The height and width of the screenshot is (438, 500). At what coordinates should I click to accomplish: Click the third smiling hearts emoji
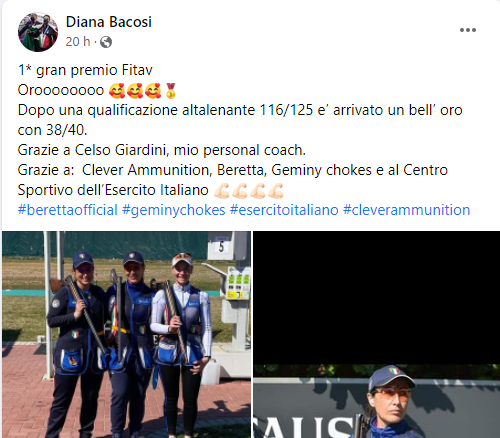[x=153, y=90]
